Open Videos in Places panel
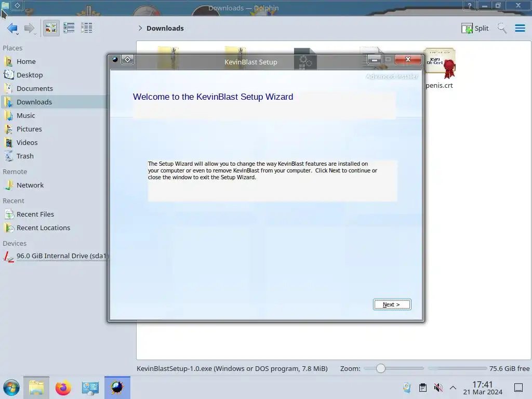This screenshot has height=399, width=532. [54, 143]
